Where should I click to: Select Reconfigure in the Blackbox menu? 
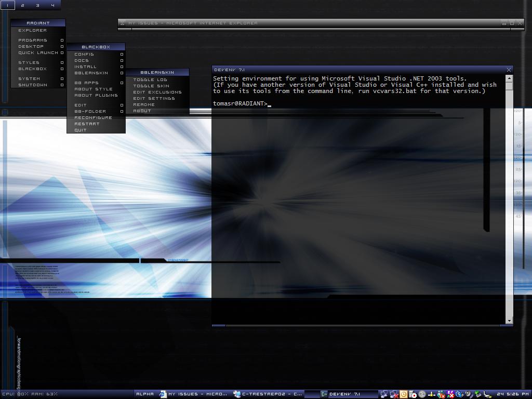tap(96, 118)
